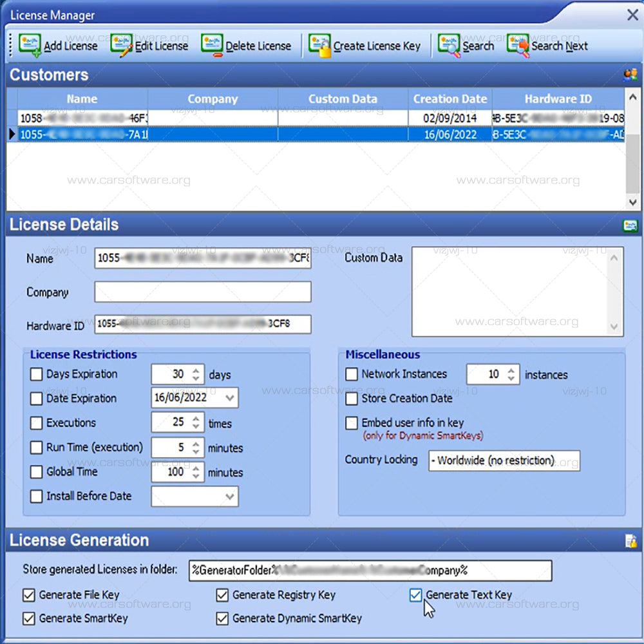
Task: Open the Install Before Date dropdown
Action: pyautogui.click(x=230, y=497)
